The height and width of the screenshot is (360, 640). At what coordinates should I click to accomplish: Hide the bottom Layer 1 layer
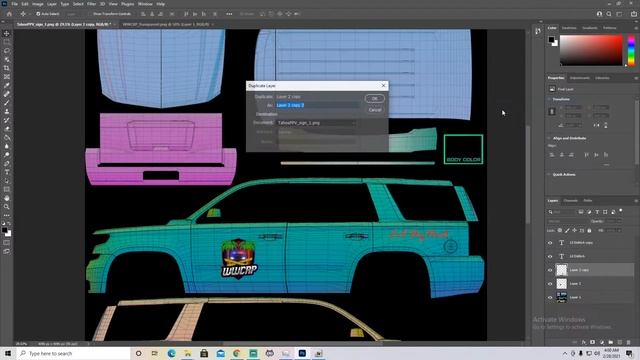pyautogui.click(x=550, y=298)
